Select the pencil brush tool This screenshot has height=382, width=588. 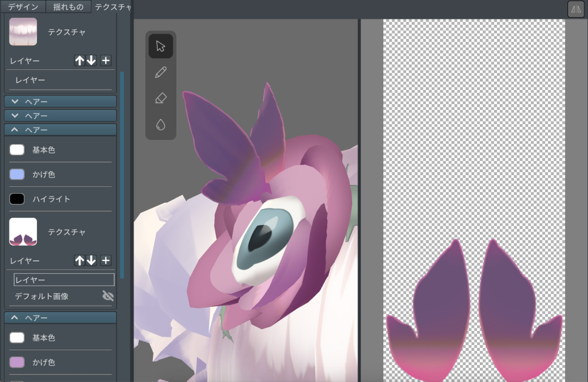[161, 72]
